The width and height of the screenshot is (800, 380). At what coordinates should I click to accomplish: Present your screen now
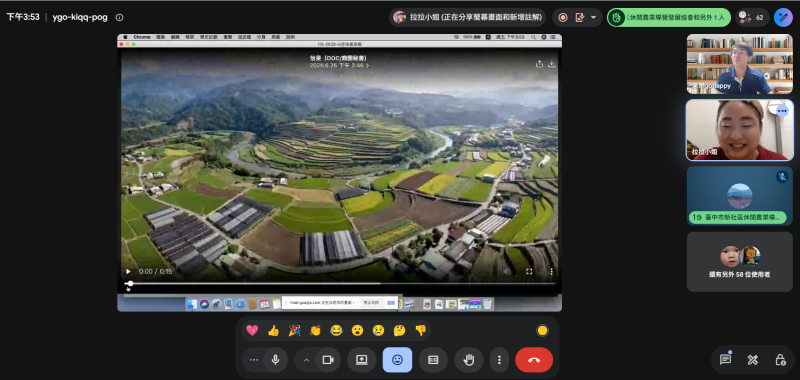pos(362,360)
